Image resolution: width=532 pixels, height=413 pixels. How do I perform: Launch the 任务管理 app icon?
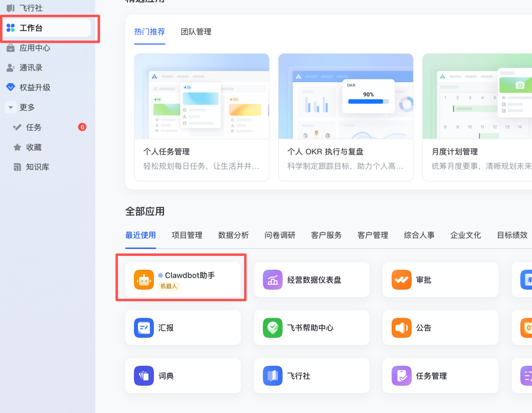pos(401,376)
